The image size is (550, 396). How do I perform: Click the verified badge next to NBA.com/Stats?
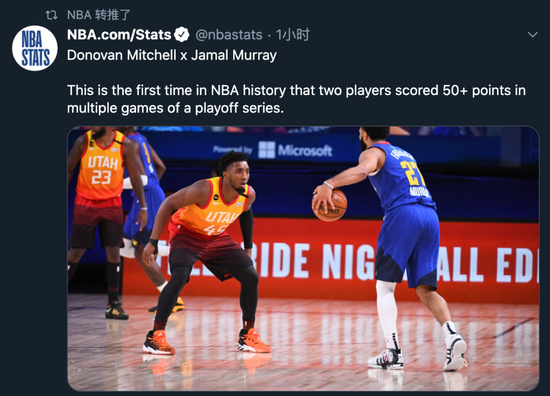[x=182, y=35]
